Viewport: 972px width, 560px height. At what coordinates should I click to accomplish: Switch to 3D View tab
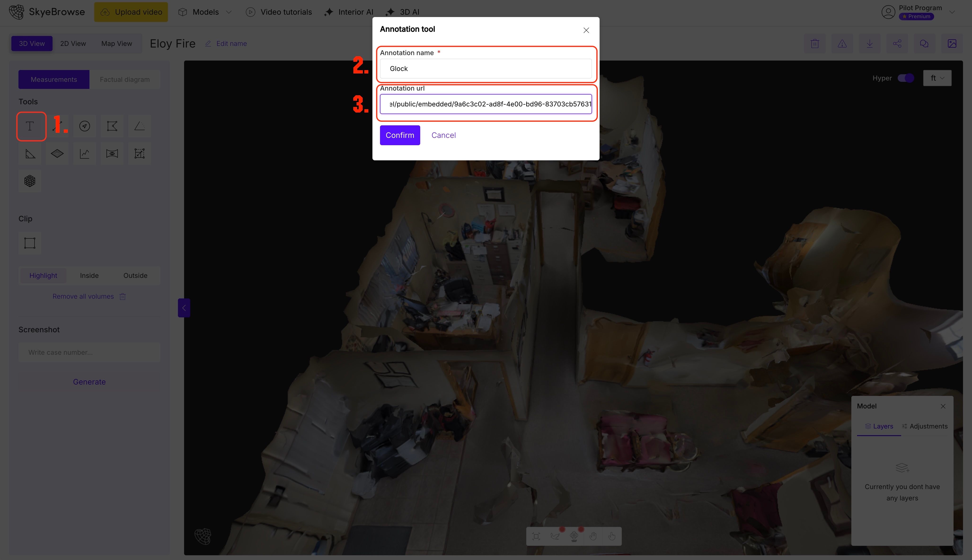(32, 44)
